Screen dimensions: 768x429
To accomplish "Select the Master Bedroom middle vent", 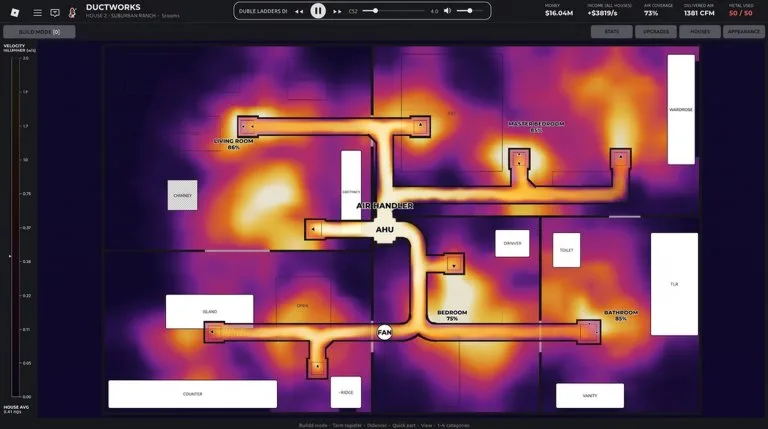I will (x=519, y=159).
